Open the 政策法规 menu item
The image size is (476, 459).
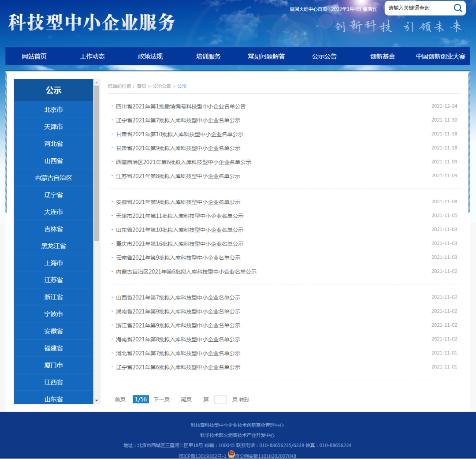(149, 56)
